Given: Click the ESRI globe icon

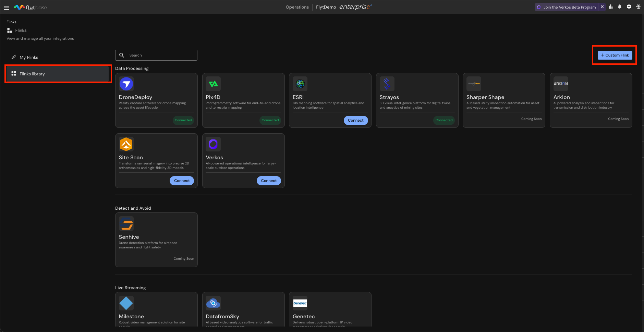Looking at the screenshot, I should pos(300,84).
